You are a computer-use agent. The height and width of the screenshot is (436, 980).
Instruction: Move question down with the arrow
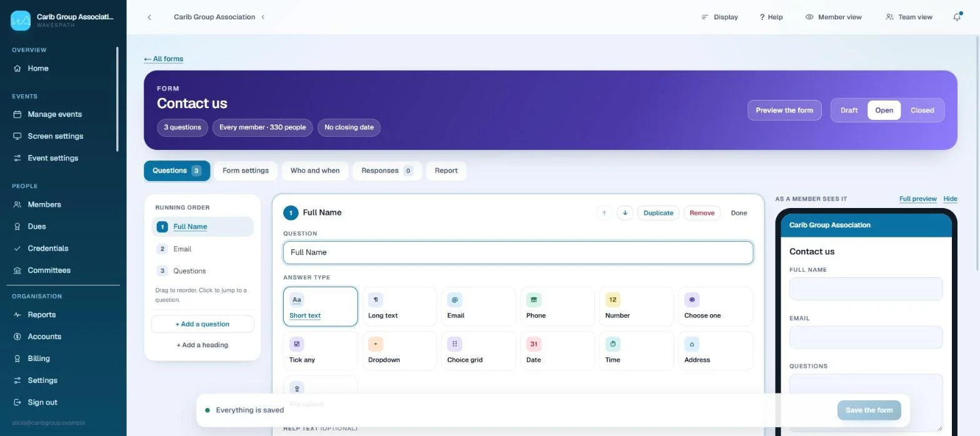[x=625, y=213]
